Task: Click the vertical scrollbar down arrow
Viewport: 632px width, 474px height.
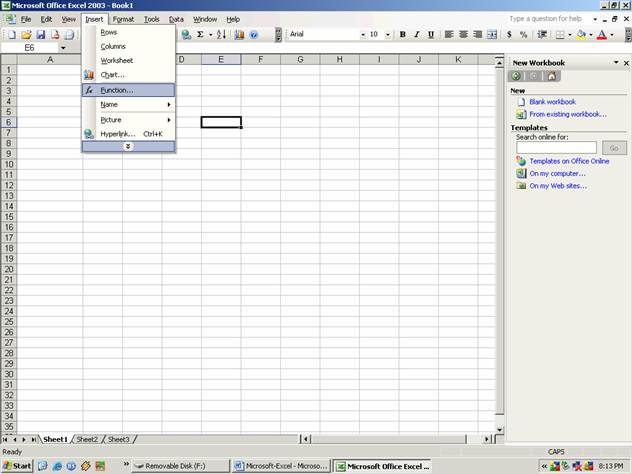Action: pos(499,430)
